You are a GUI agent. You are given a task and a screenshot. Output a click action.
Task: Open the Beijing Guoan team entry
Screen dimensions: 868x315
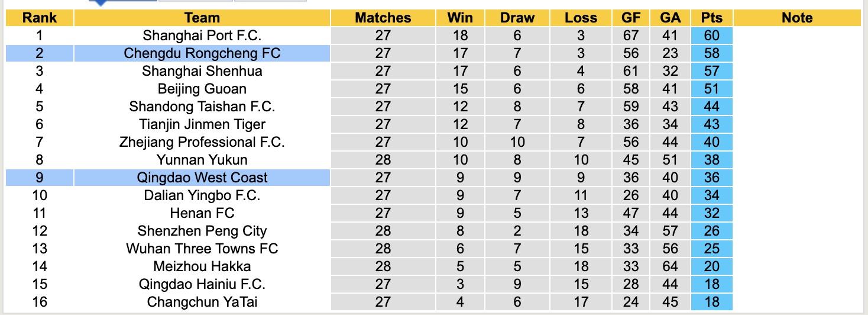pyautogui.click(x=202, y=89)
